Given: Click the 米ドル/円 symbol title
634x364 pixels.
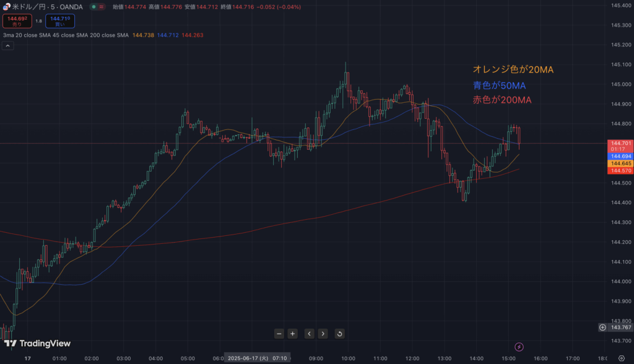Looking at the screenshot, I should [47, 7].
